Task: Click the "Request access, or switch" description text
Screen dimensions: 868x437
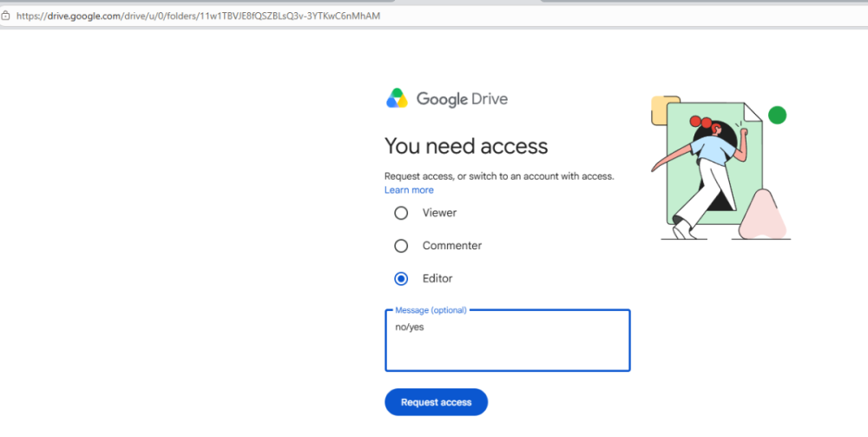Action: click(x=499, y=176)
